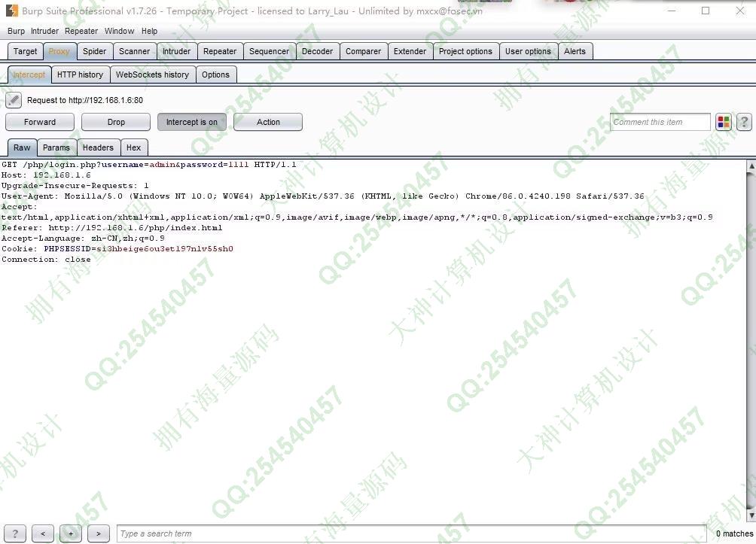Screen dimensions: 756x544
Task: Open the proxy Options sub-tab
Action: tap(215, 74)
